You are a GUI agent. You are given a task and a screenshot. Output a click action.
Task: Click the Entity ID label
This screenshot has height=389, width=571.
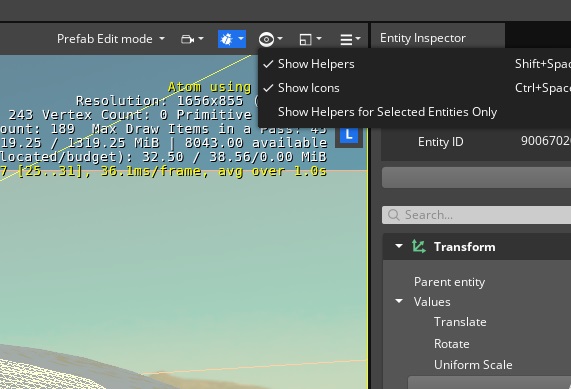point(441,142)
